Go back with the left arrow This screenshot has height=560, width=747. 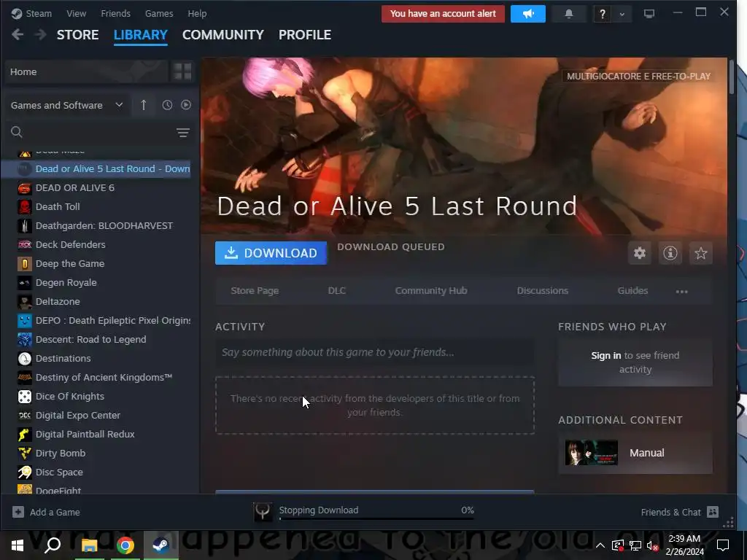(18, 35)
